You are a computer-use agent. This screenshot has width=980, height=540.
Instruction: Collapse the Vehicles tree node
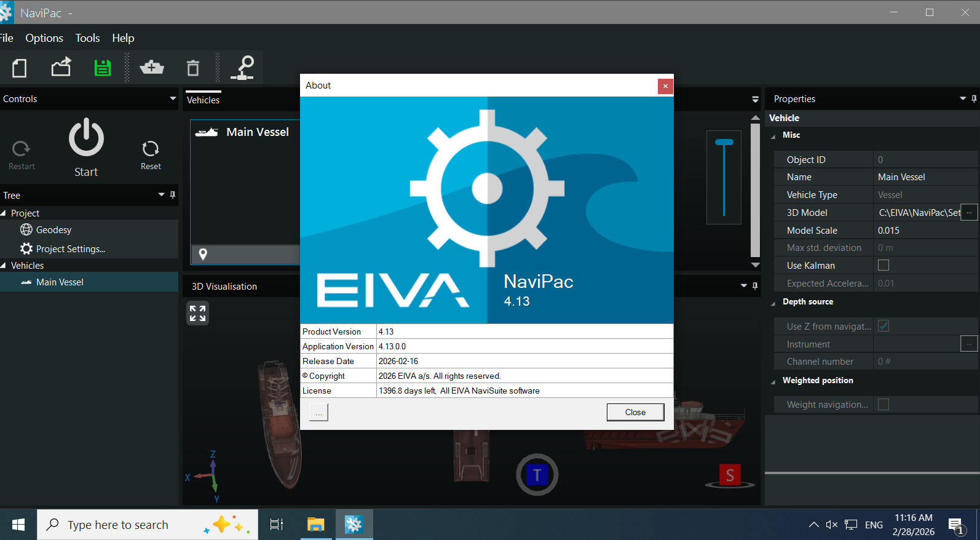(4, 265)
